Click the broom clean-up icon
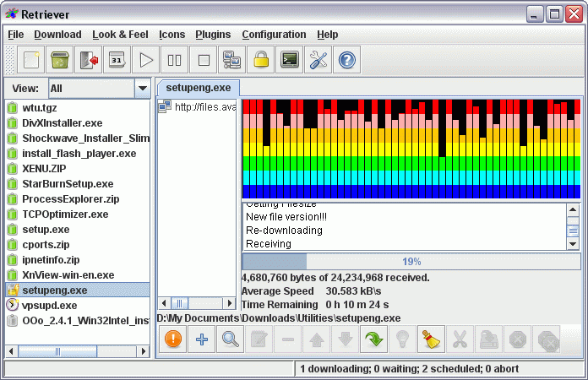 431,340
